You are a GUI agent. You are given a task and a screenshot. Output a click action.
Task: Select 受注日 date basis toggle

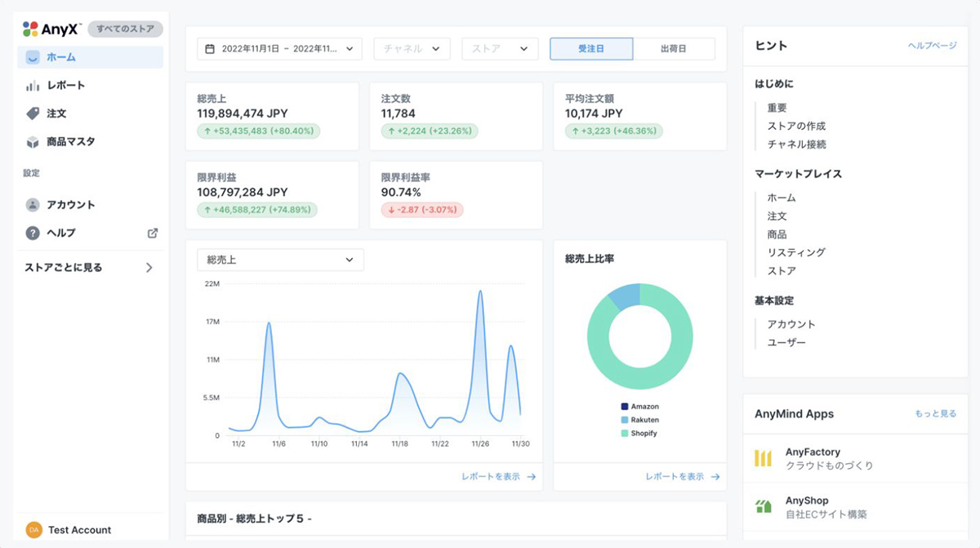pyautogui.click(x=591, y=49)
